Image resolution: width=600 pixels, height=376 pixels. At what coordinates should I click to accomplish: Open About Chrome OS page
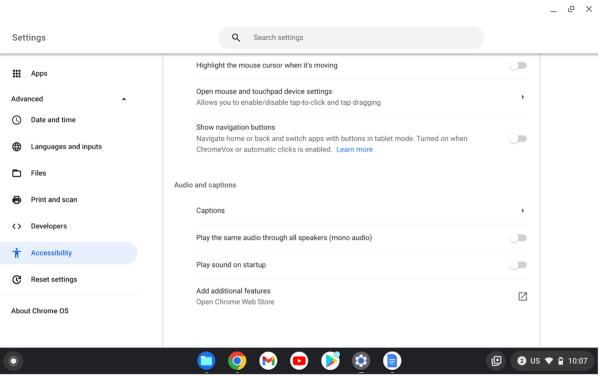pyautogui.click(x=40, y=311)
